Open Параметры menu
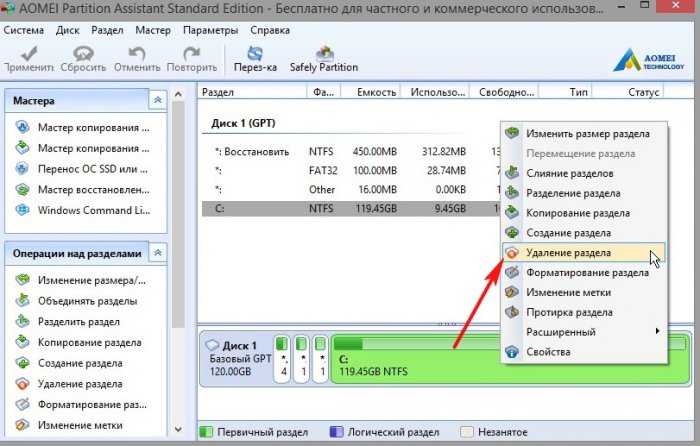The width and height of the screenshot is (700, 446). 210,30
